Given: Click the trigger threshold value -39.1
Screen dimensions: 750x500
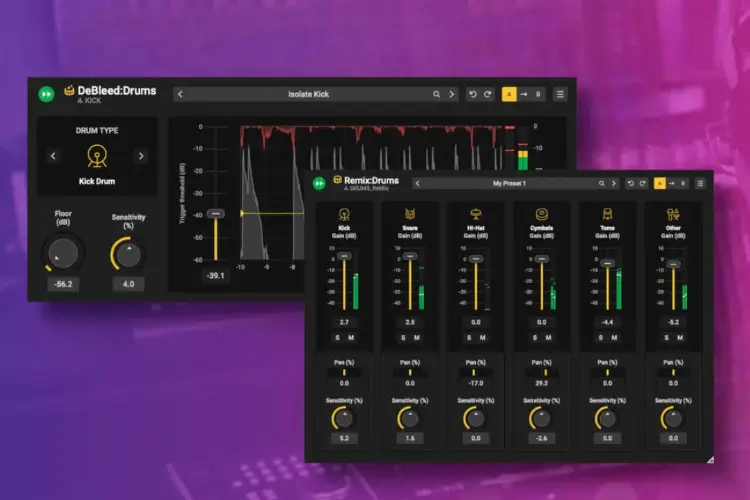Looking at the screenshot, I should [x=216, y=276].
